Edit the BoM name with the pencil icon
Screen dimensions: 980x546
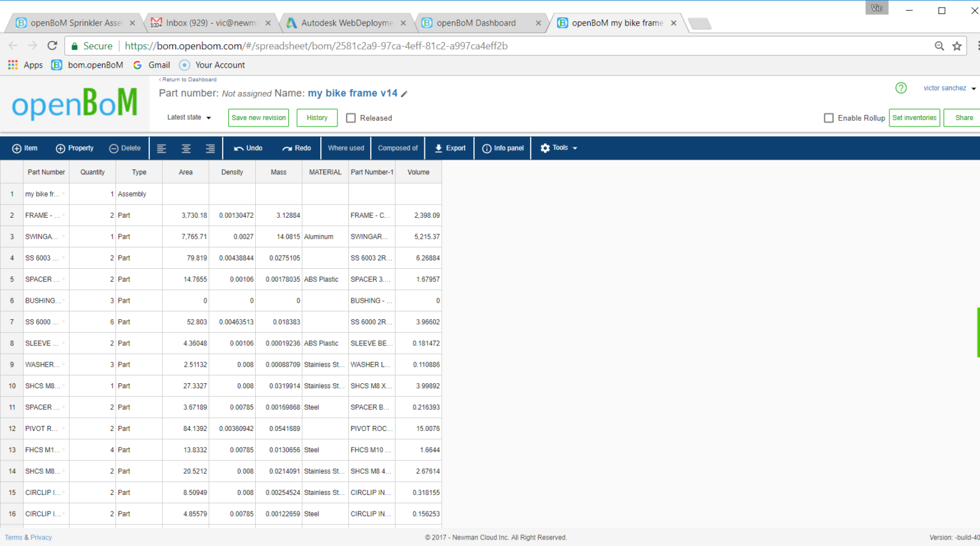tap(405, 93)
